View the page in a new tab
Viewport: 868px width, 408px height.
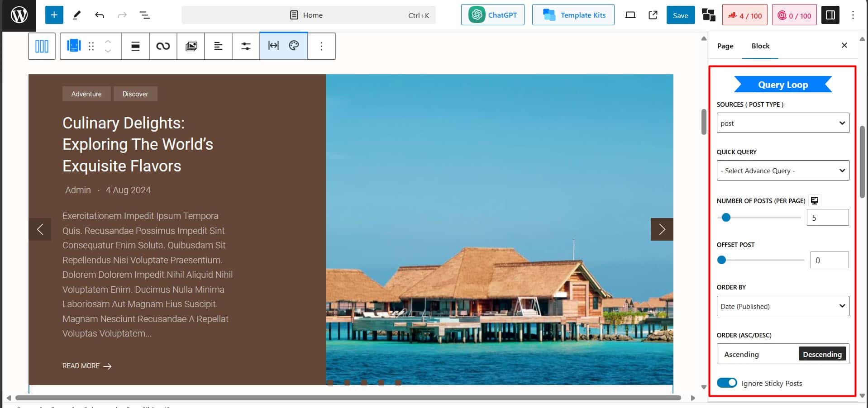pos(653,15)
